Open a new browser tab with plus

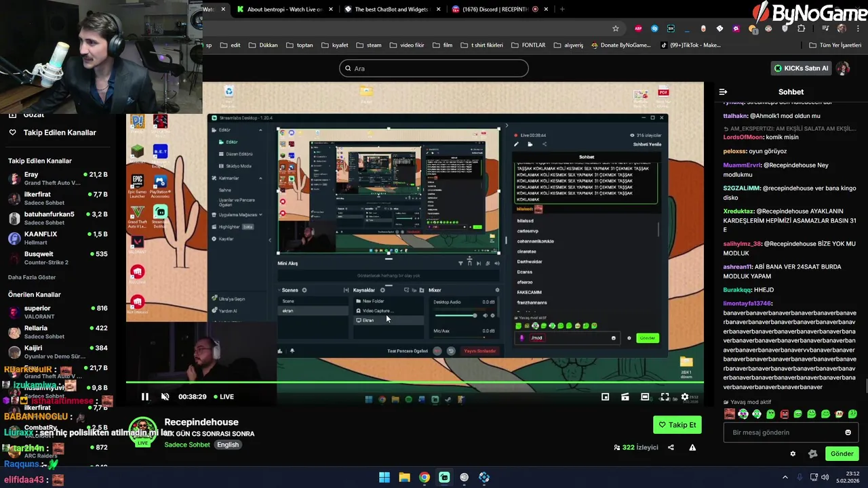tap(562, 9)
